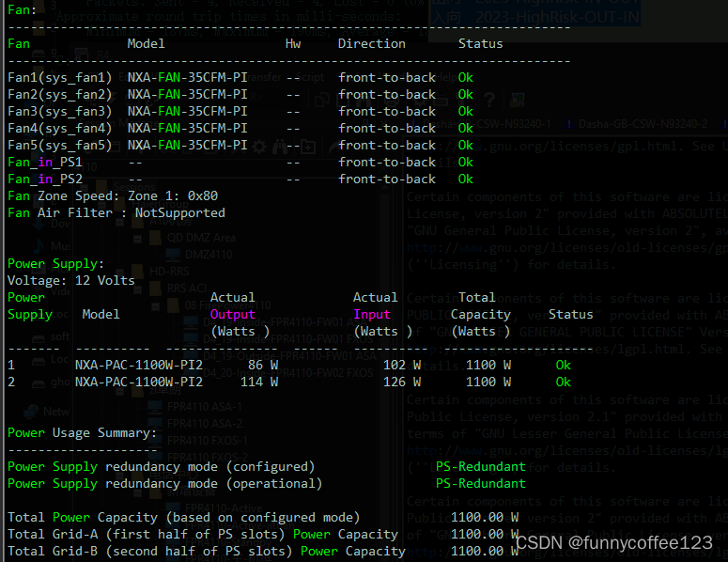
Task: Click the Model header in Fan table
Action: 146,43
